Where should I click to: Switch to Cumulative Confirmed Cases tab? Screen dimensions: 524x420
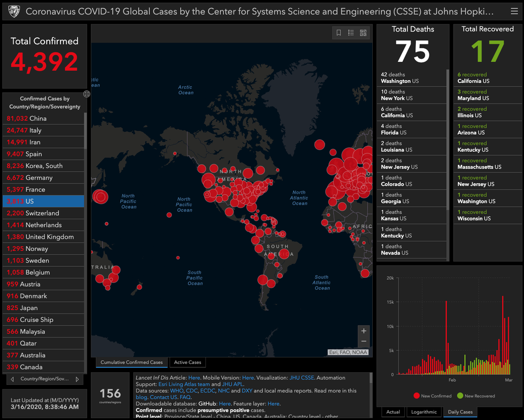pos(132,362)
